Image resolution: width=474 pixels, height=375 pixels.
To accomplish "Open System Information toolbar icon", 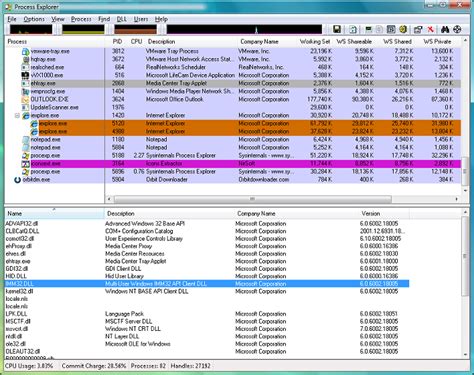I will (x=368, y=29).
